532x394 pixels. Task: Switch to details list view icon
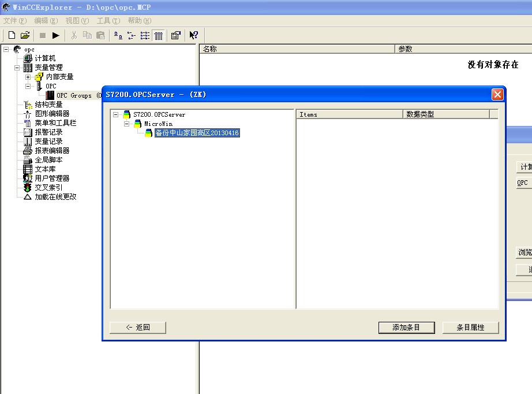coord(159,35)
